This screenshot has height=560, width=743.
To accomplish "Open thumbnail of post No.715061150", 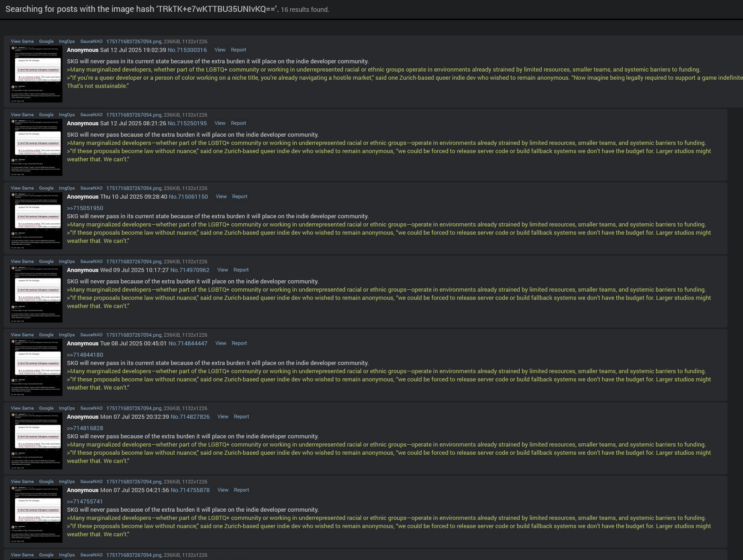I will tap(36, 221).
